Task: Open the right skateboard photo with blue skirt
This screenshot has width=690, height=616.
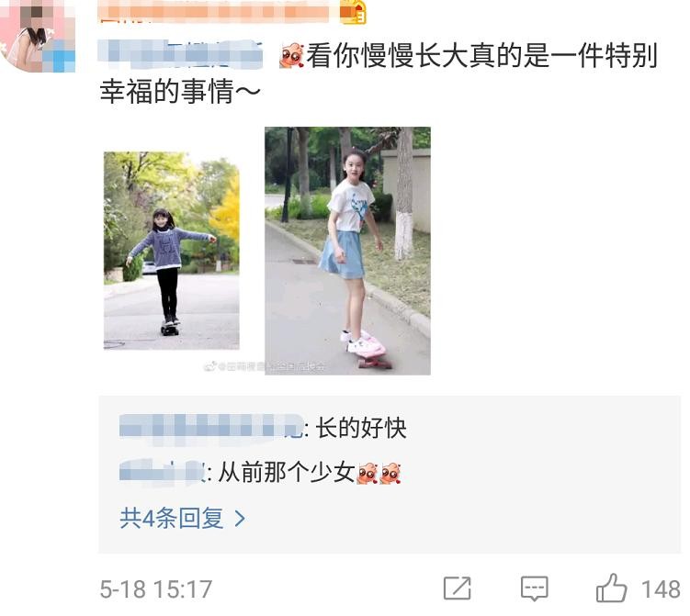Action: click(x=347, y=251)
